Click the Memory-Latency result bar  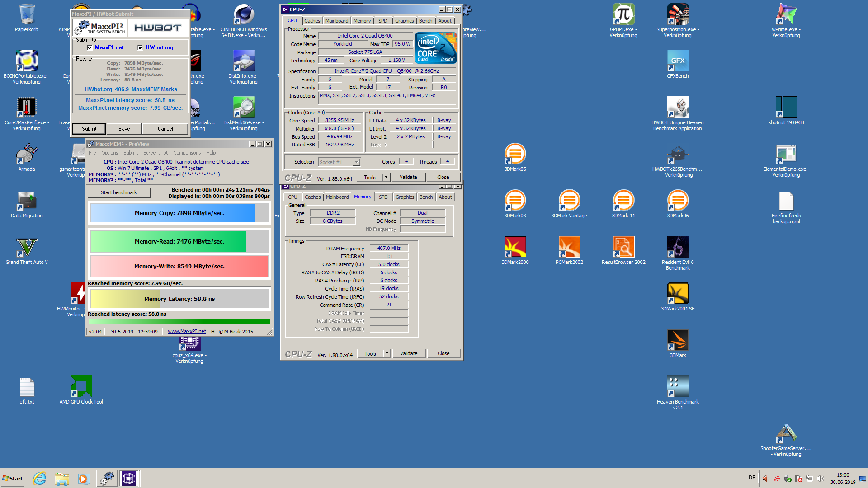[x=179, y=299]
